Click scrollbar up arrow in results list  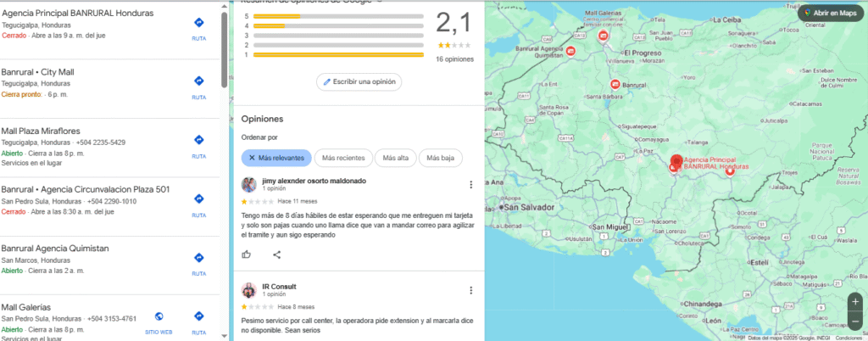224,5
